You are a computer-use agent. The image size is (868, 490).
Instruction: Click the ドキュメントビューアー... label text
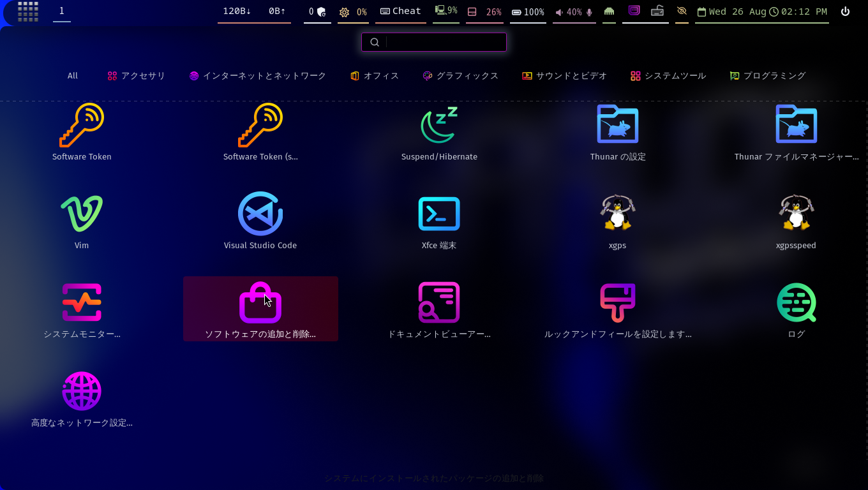439,334
